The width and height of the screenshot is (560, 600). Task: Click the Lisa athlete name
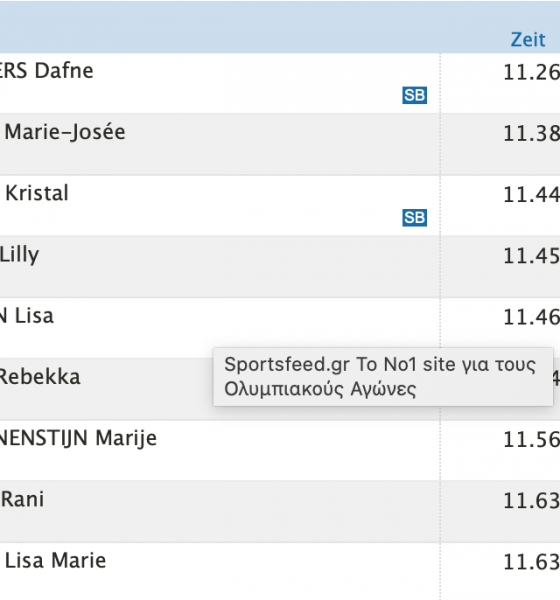tap(26, 316)
